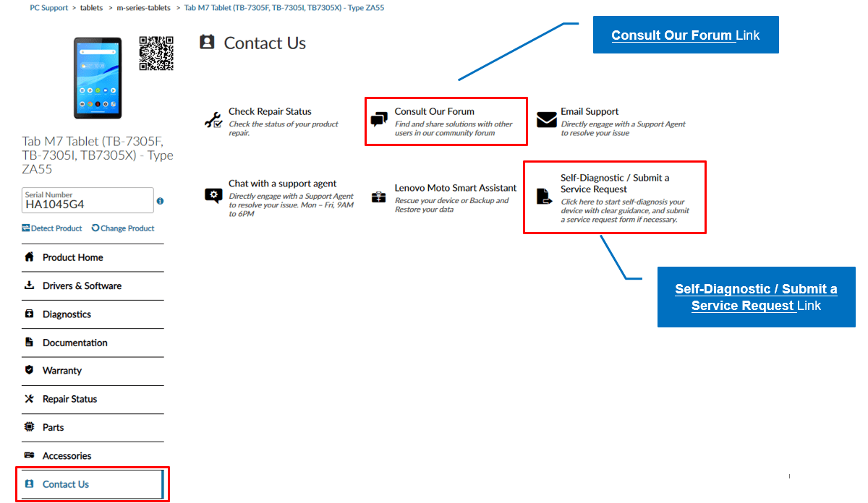This screenshot has width=868, height=503.
Task: Click 'Check the status of your product repair' text
Action: point(284,129)
